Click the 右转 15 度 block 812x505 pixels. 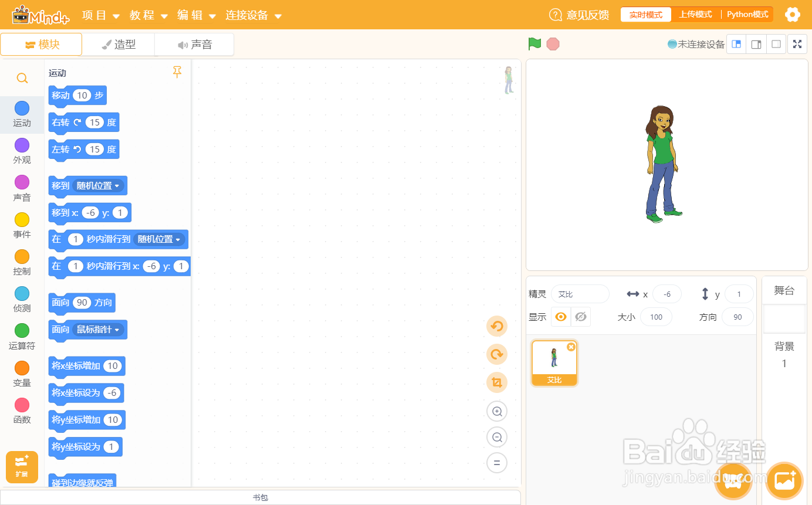coord(84,123)
